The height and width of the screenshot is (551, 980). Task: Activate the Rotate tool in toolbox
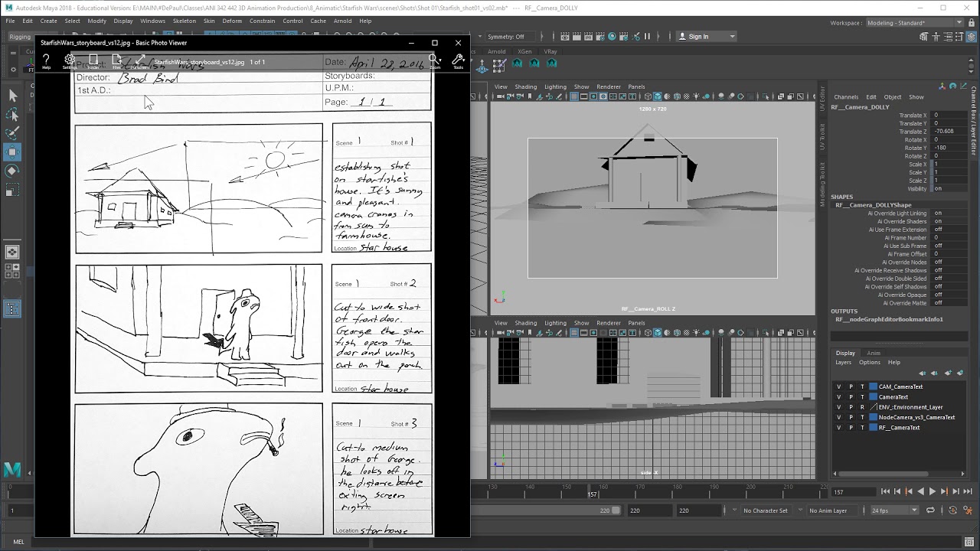click(12, 171)
